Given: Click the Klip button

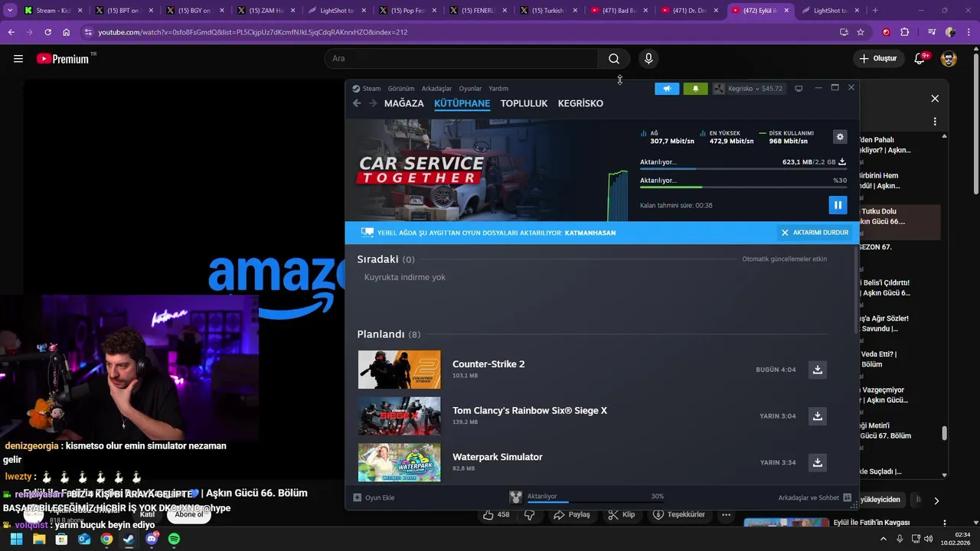Looking at the screenshot, I should click(x=621, y=515).
